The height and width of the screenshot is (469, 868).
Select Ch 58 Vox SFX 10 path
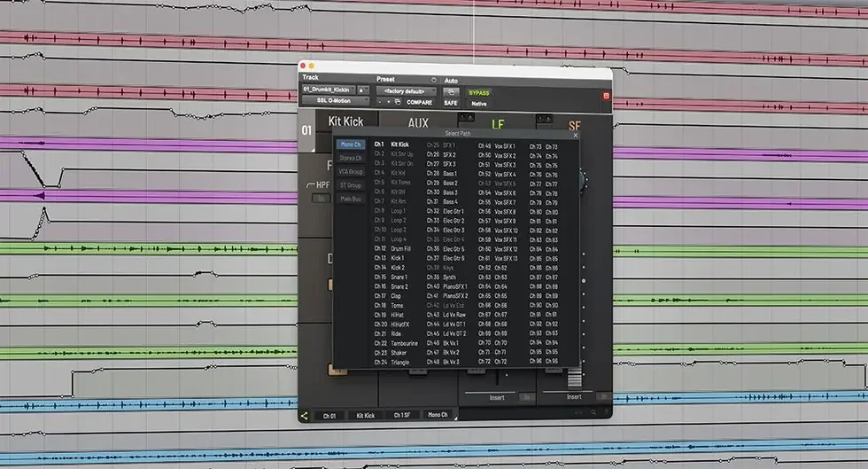pos(498,230)
